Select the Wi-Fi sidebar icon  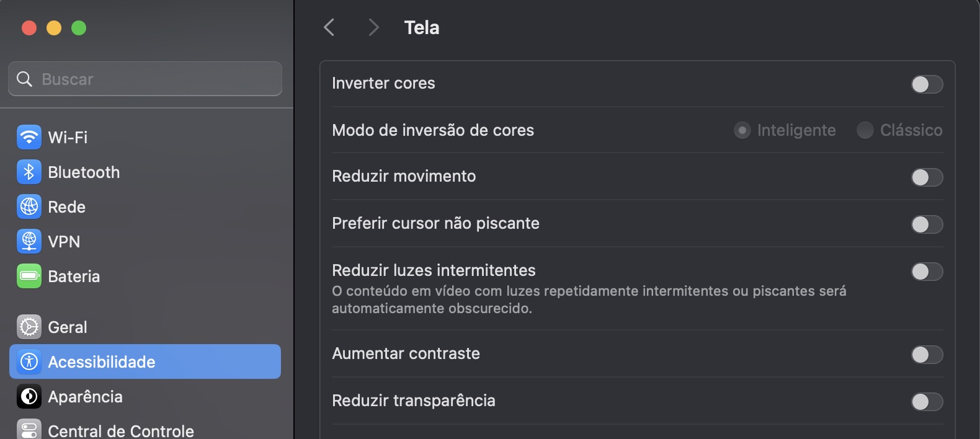[x=29, y=137]
